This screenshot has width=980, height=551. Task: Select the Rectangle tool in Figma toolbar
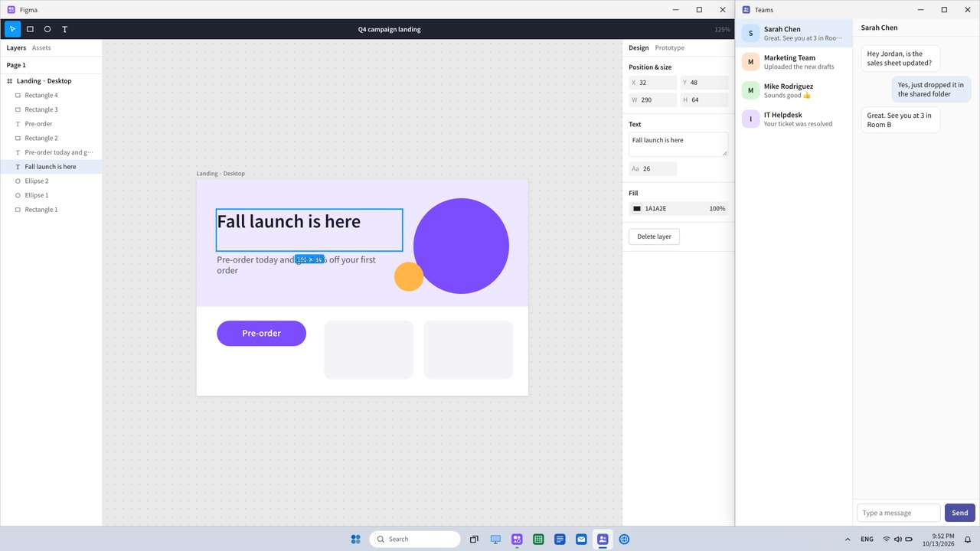pyautogui.click(x=30, y=29)
